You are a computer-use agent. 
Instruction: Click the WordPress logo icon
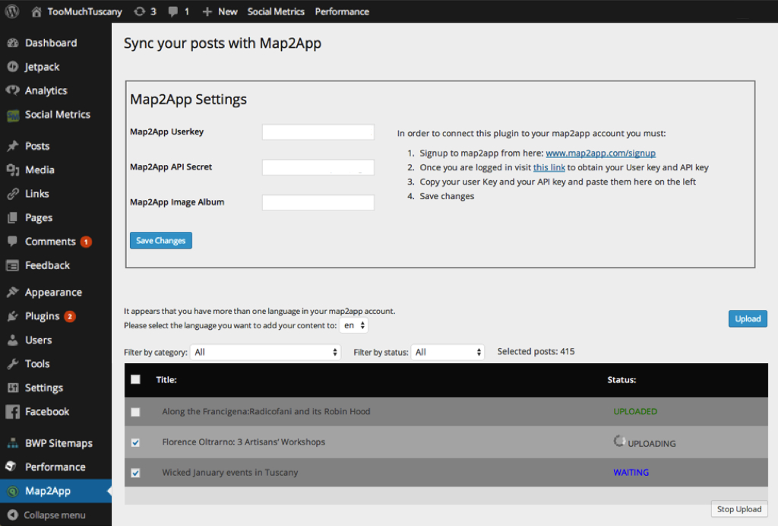pos(12,11)
